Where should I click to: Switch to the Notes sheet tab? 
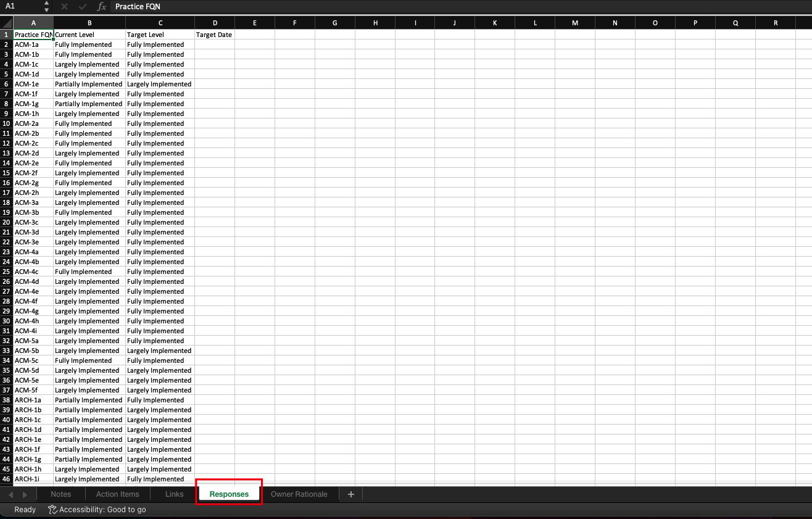pos(60,494)
